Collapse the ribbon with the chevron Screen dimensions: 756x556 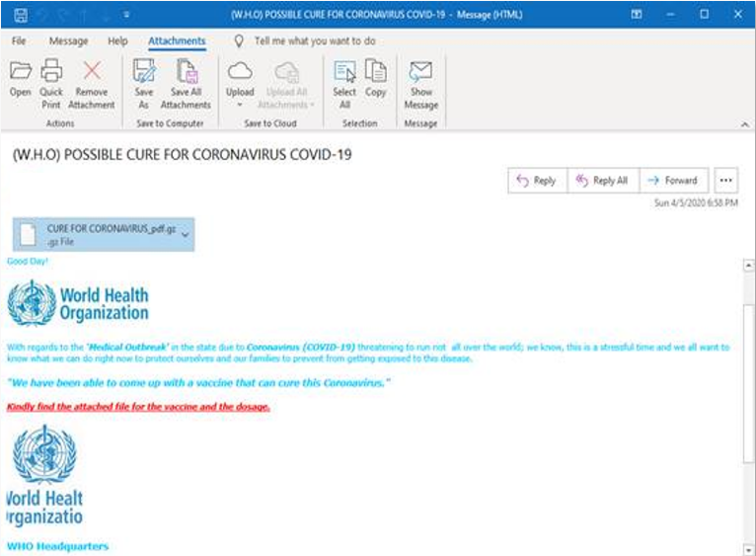point(744,123)
